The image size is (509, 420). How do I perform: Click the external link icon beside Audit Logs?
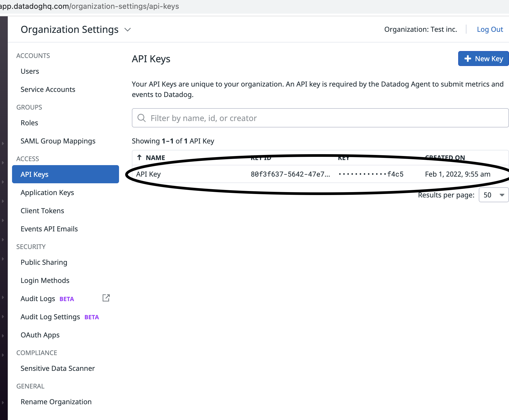(x=106, y=298)
